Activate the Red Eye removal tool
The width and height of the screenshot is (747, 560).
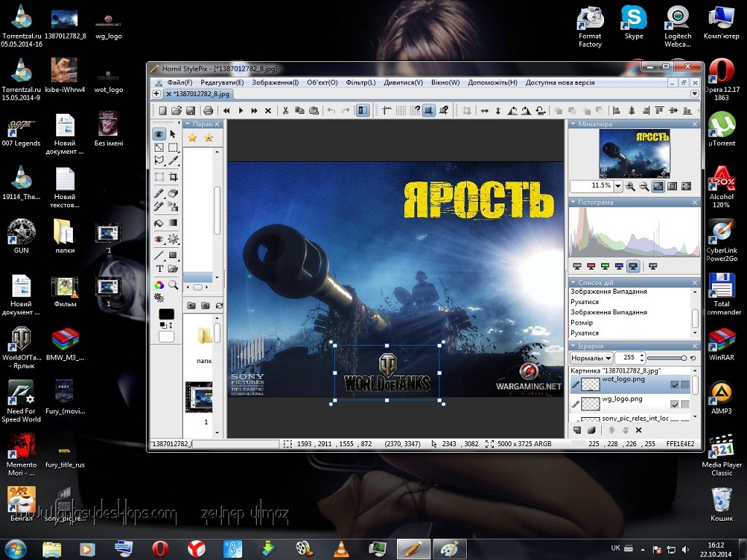tap(160, 239)
